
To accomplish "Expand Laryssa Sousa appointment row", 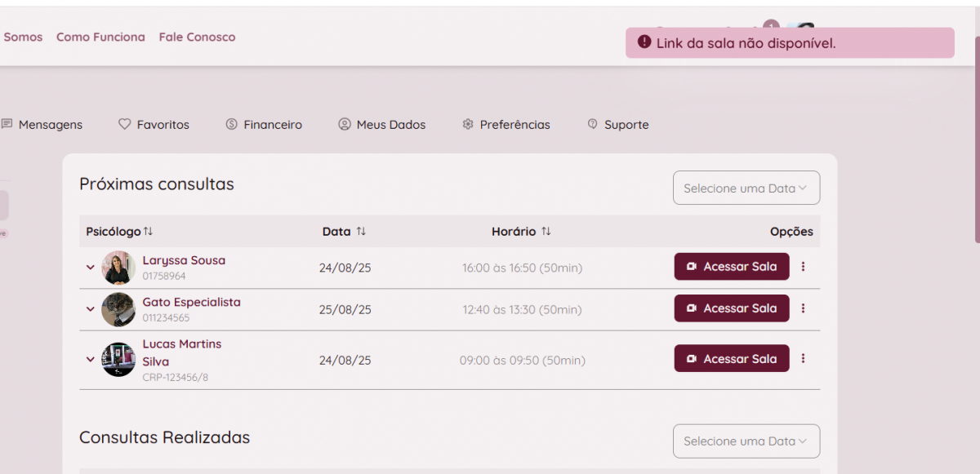I will click(x=91, y=268).
